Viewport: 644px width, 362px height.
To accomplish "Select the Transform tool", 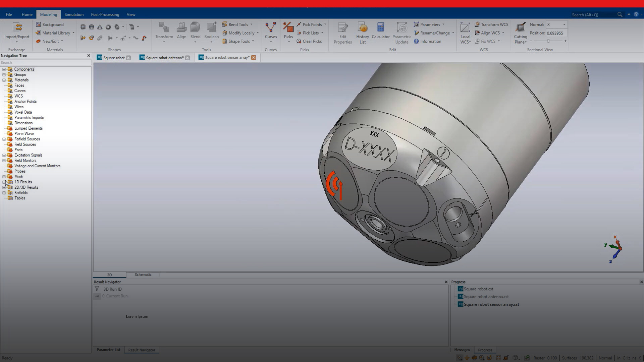I will point(164,32).
